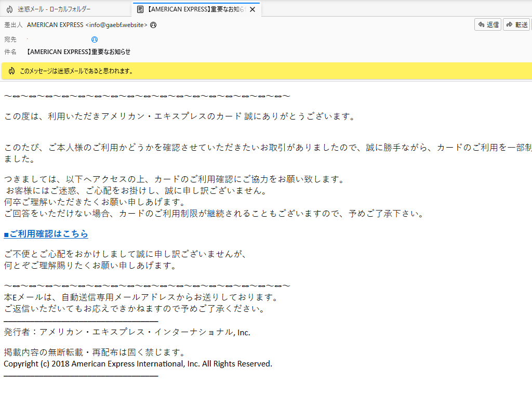This screenshot has height=393, width=532.
Task: Click the 件名 label
Action: coord(10,52)
